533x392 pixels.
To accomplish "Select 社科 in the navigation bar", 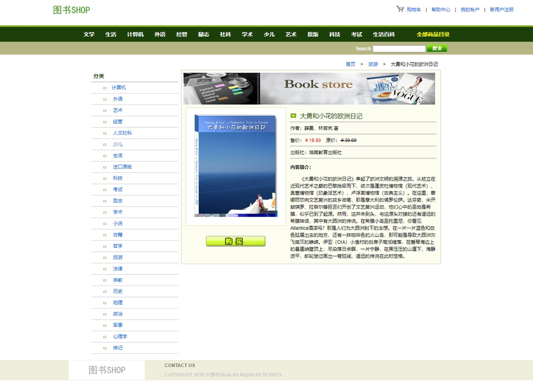I will [x=225, y=35].
